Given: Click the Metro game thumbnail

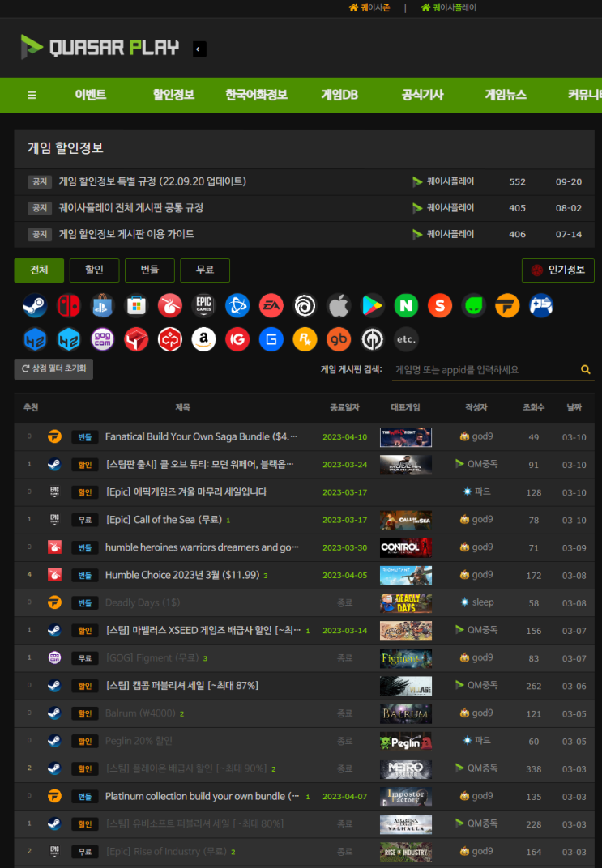Looking at the screenshot, I should coord(406,769).
